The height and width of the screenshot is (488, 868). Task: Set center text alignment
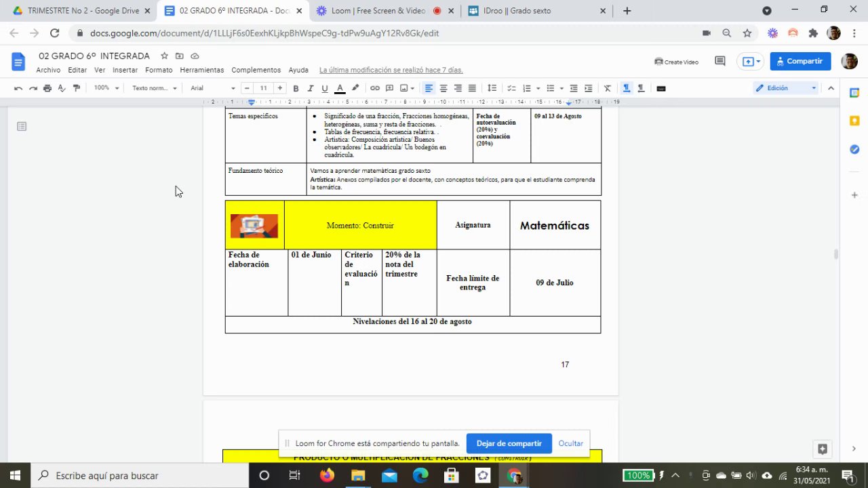tap(443, 88)
